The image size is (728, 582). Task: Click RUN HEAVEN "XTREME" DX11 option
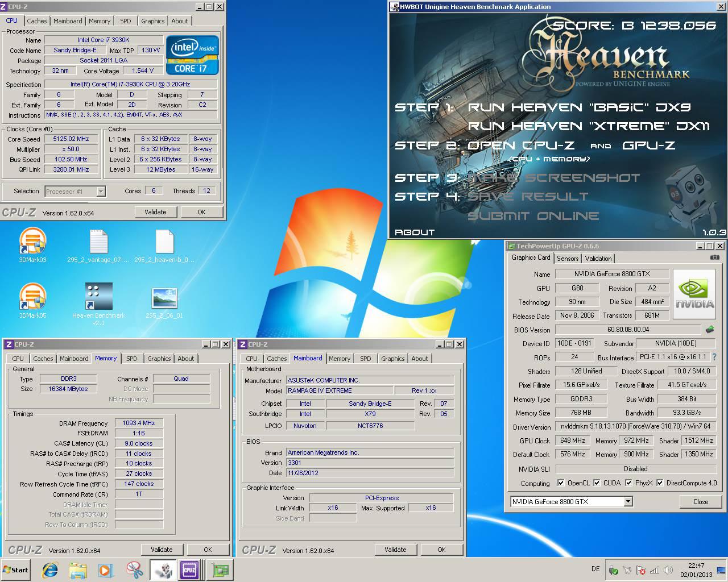[589, 126]
